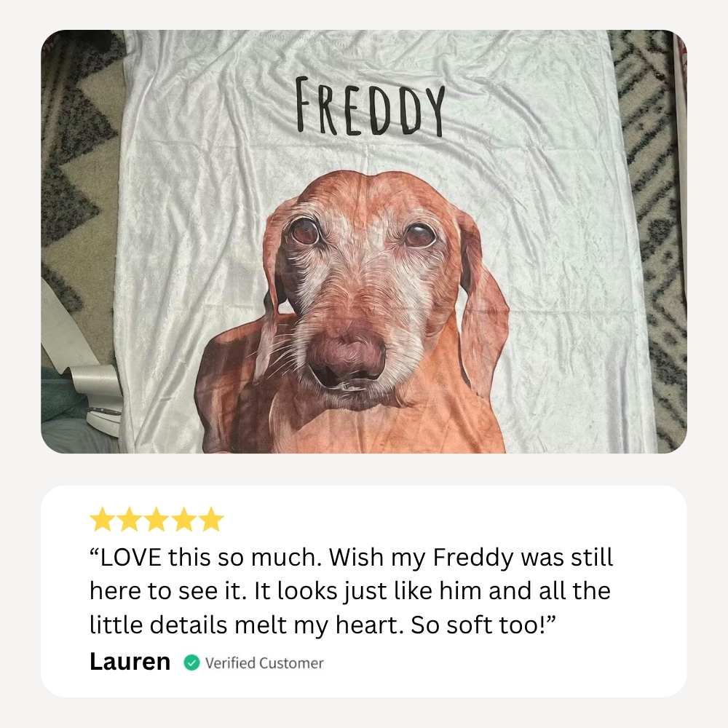Viewport: 728px width, 728px height.
Task: Click the green verified checkmark badge
Action: pos(191,662)
